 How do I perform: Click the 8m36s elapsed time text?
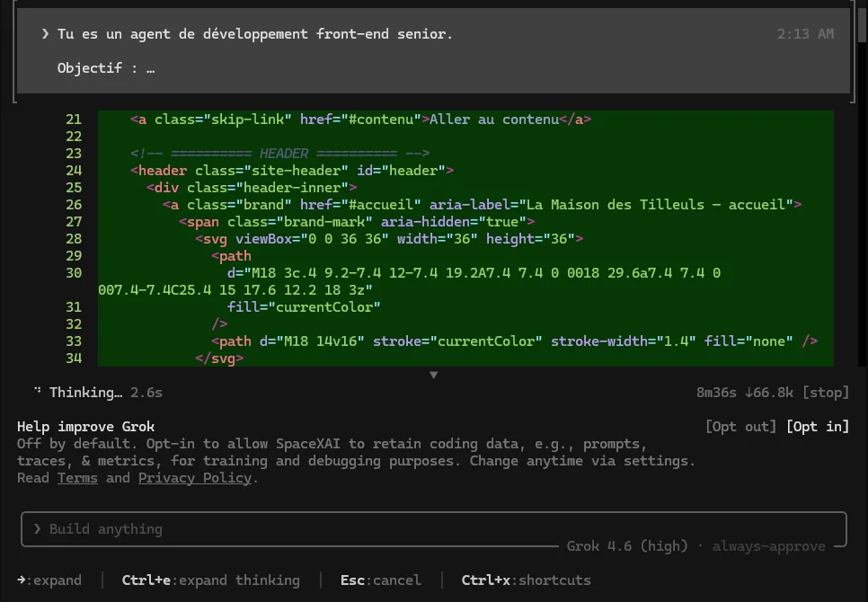point(716,393)
